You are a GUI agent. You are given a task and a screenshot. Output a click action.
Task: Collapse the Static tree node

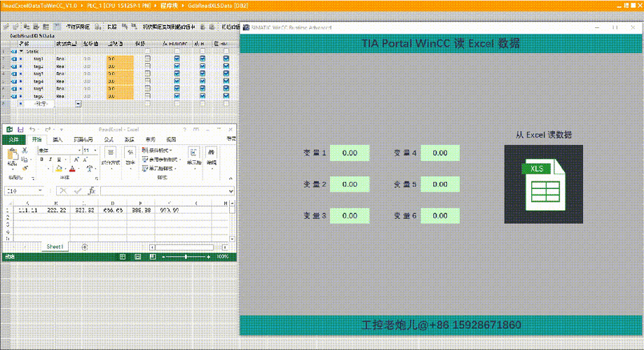[20, 51]
